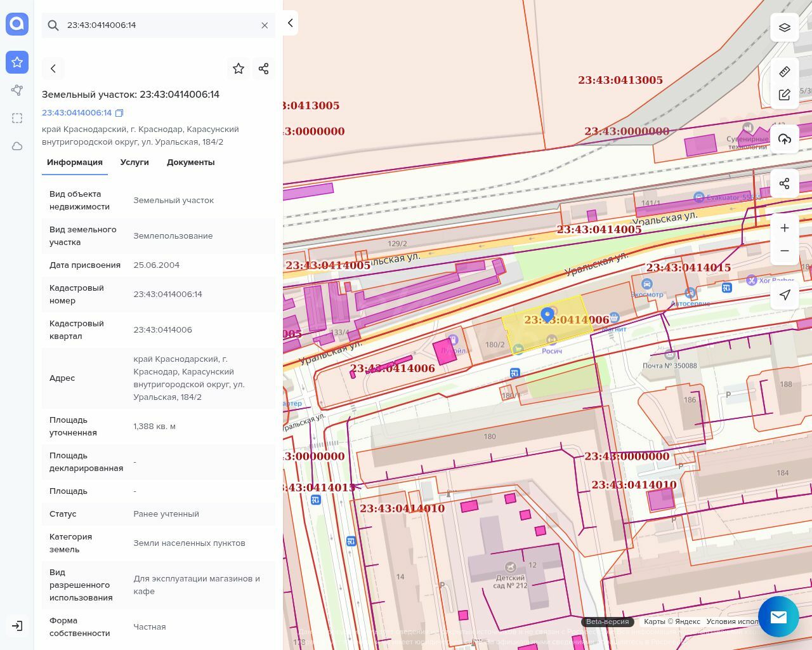This screenshot has width=812, height=650.
Task: Switch to the Услуги tab
Action: [x=134, y=162]
